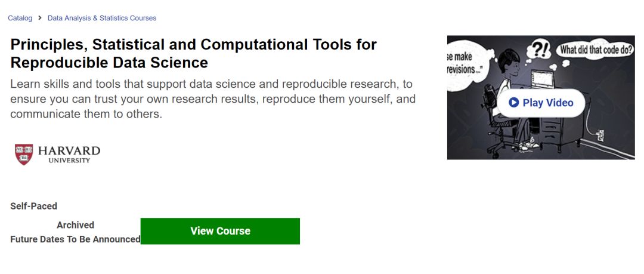
Task: Click the "What did that code do?" bubble
Action: pos(596,50)
